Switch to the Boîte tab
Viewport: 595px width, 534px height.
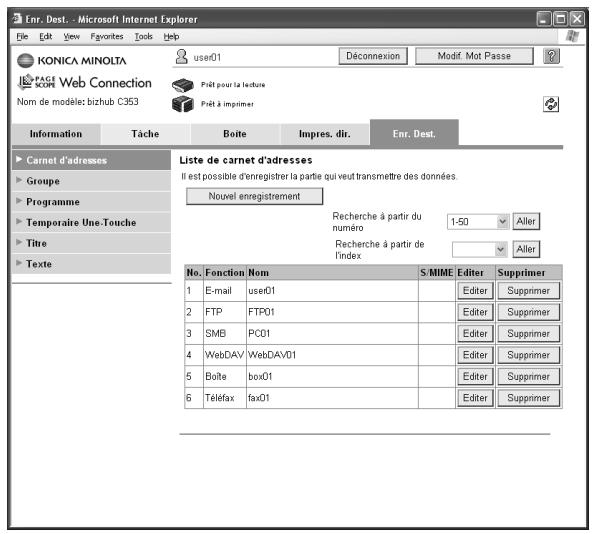click(x=235, y=134)
